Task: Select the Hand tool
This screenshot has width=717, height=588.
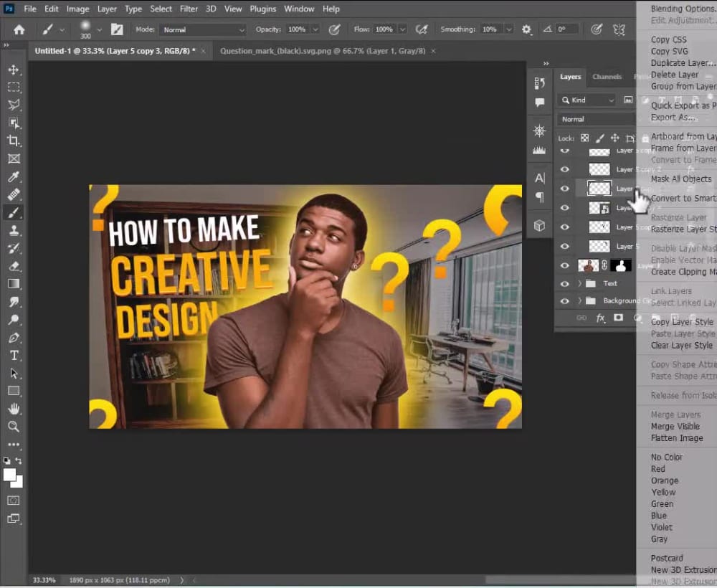Action: (14, 409)
